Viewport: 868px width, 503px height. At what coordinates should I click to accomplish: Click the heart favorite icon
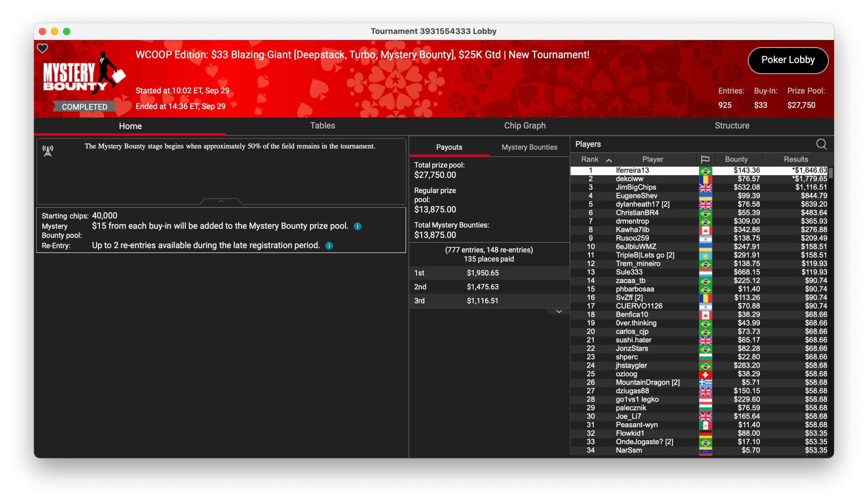click(42, 48)
